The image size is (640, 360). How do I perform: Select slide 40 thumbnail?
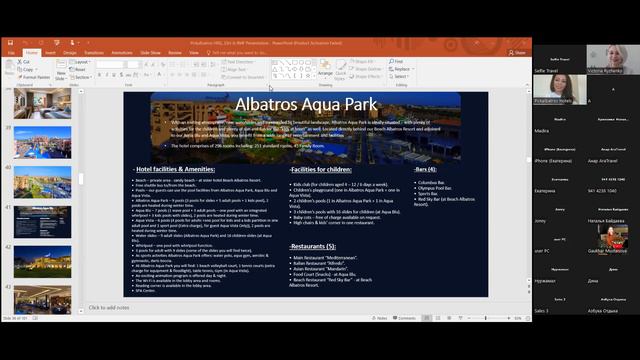click(x=42, y=182)
